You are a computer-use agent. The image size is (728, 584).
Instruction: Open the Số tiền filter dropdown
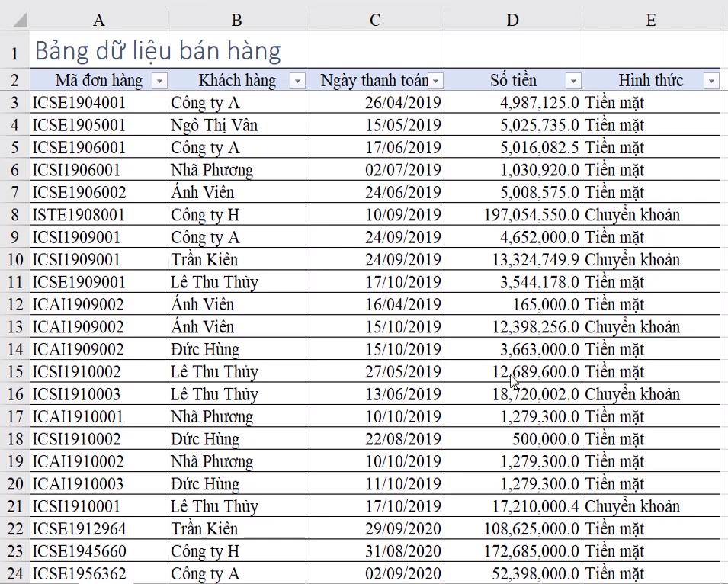click(574, 80)
